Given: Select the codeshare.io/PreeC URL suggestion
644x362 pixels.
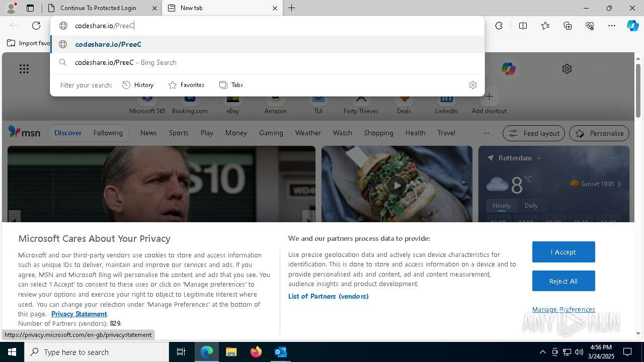Looking at the screenshot, I should (x=267, y=44).
